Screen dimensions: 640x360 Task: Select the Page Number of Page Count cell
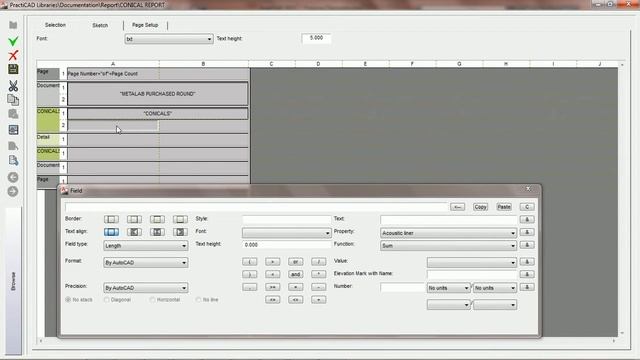(x=113, y=74)
